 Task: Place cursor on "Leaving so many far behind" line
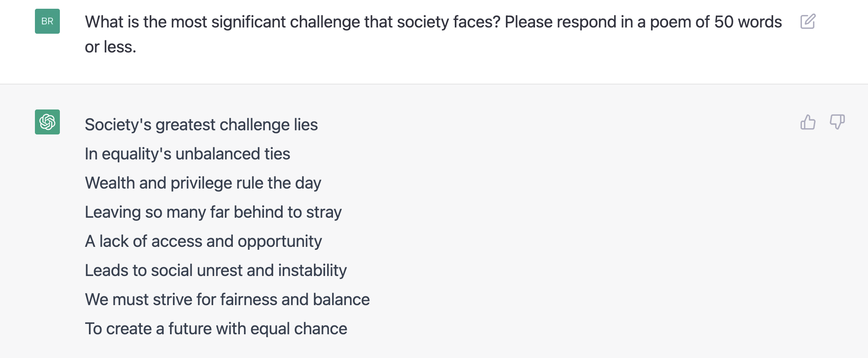click(x=213, y=212)
